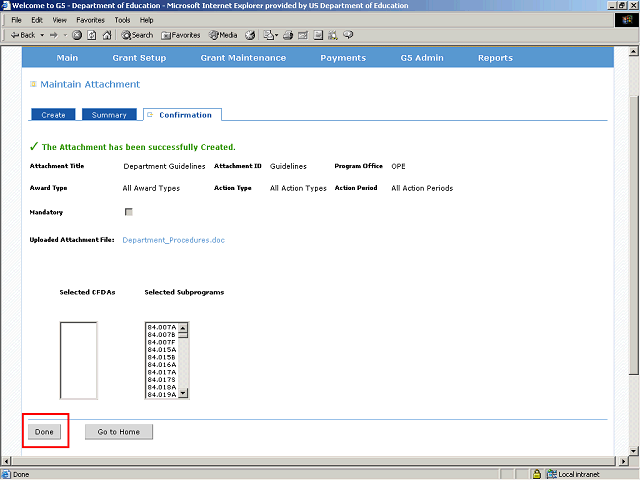Click the horizontal scrollbar left arrow
Image resolution: width=640 pixels, height=480 pixels.
[x=6, y=461]
